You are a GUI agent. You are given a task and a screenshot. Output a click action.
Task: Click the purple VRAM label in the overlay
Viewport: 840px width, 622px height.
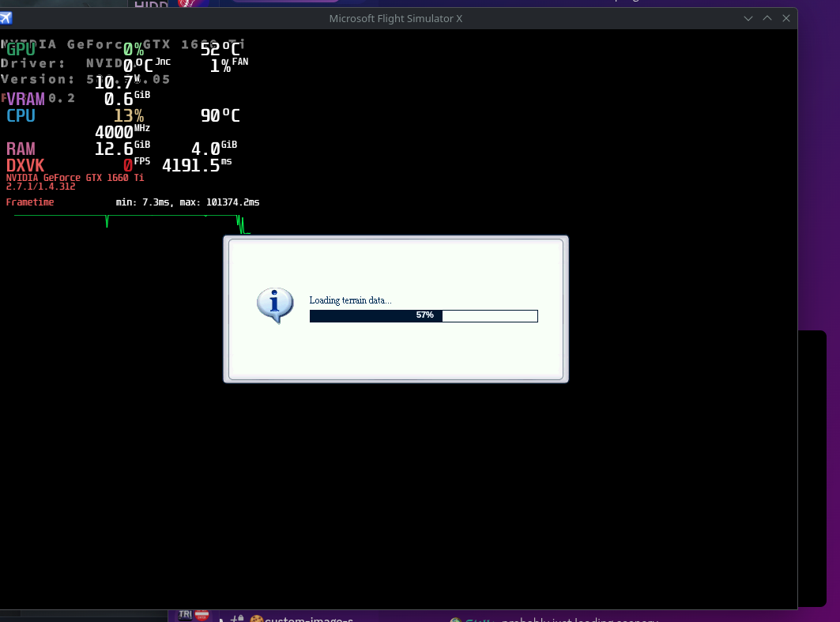tap(26, 99)
